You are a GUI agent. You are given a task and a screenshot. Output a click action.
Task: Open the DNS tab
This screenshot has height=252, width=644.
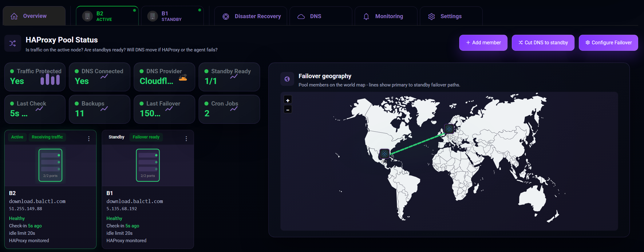tap(321, 16)
